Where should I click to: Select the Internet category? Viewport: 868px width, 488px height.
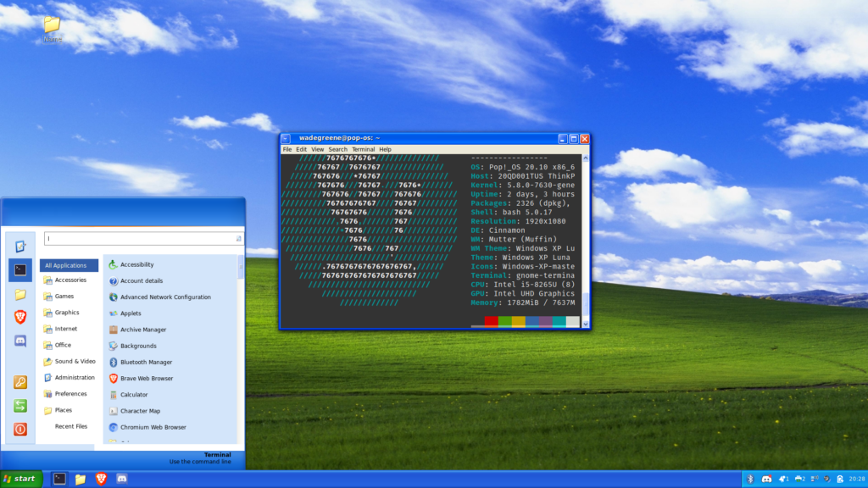(69, 329)
